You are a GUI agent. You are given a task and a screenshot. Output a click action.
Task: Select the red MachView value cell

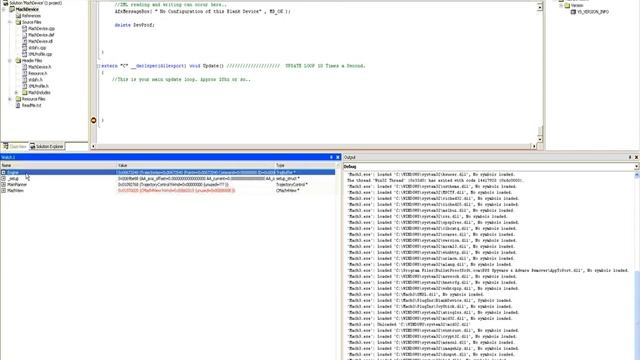click(x=176, y=191)
